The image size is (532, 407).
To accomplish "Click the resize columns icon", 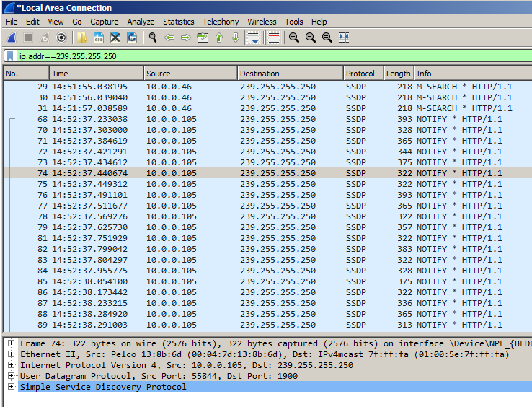I will 344,38.
